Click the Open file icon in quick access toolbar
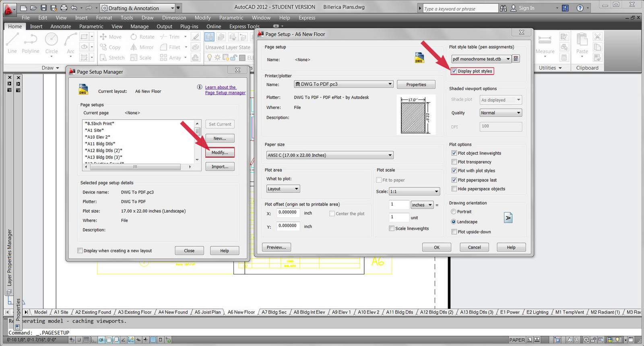Image resolution: width=644 pixels, height=346 pixels. coord(33,8)
